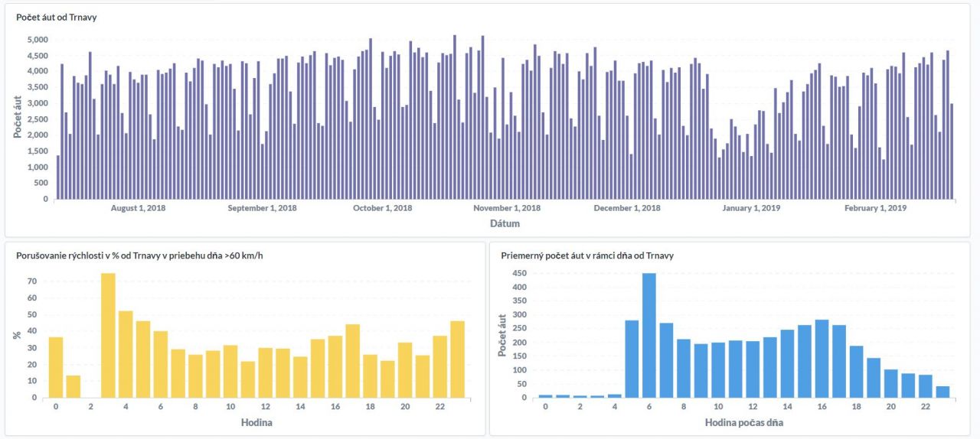980x439 pixels.
Task: Click the "October 1, 2018" date tick
Action: [x=382, y=208]
